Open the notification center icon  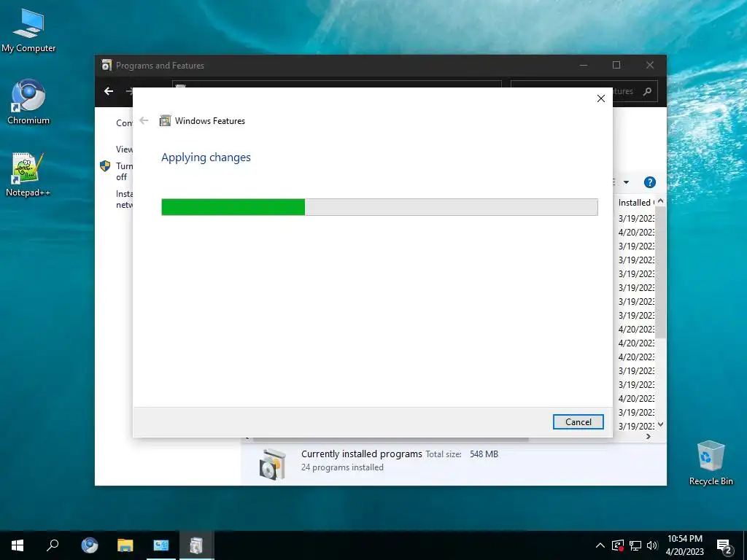724,547
